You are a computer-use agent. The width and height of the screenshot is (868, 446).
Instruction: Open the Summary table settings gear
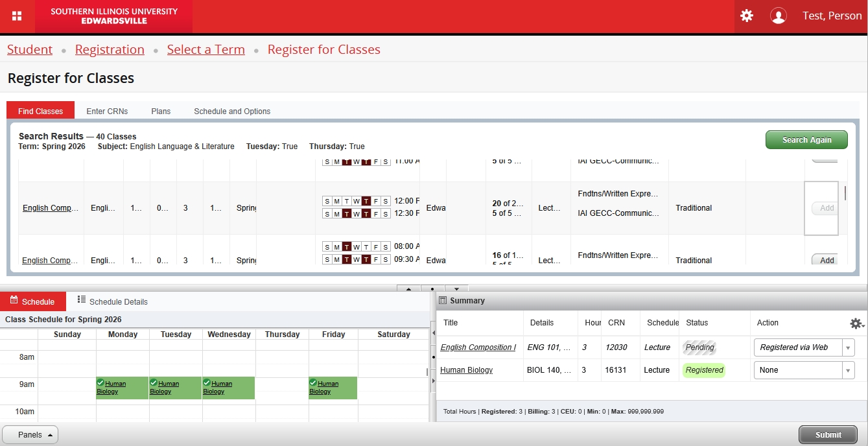[x=856, y=323]
